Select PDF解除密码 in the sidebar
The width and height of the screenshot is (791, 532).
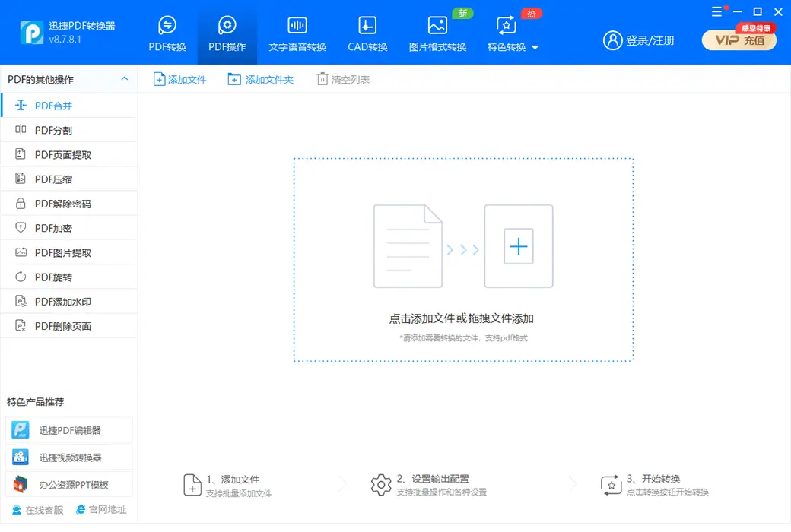(69, 204)
